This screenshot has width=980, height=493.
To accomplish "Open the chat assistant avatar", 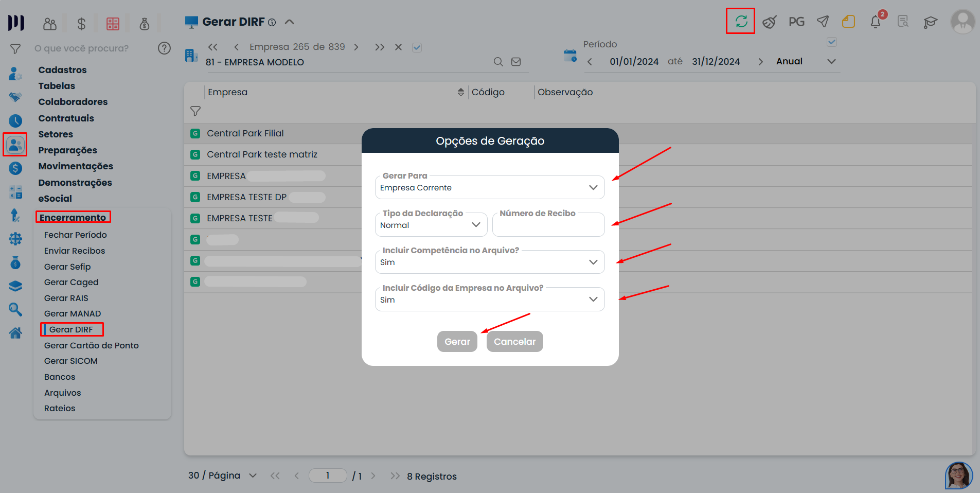I will pos(958,476).
